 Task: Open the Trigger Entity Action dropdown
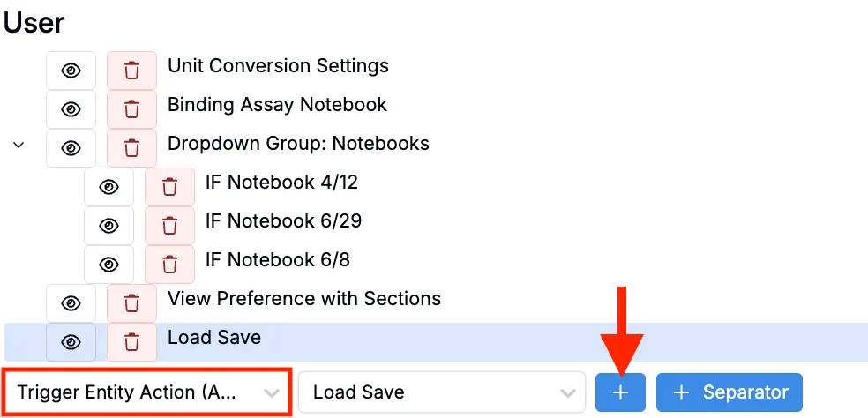click(147, 392)
